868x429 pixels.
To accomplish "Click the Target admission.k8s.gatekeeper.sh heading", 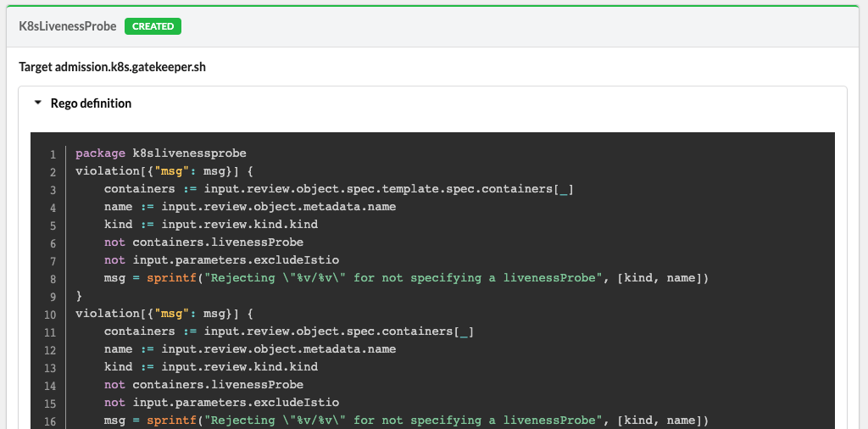I will click(113, 67).
